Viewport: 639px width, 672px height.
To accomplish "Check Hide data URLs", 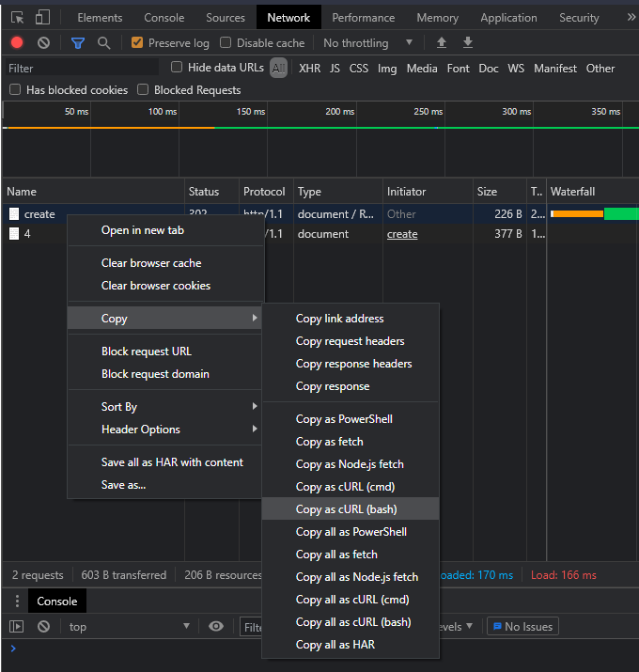I will (x=177, y=67).
